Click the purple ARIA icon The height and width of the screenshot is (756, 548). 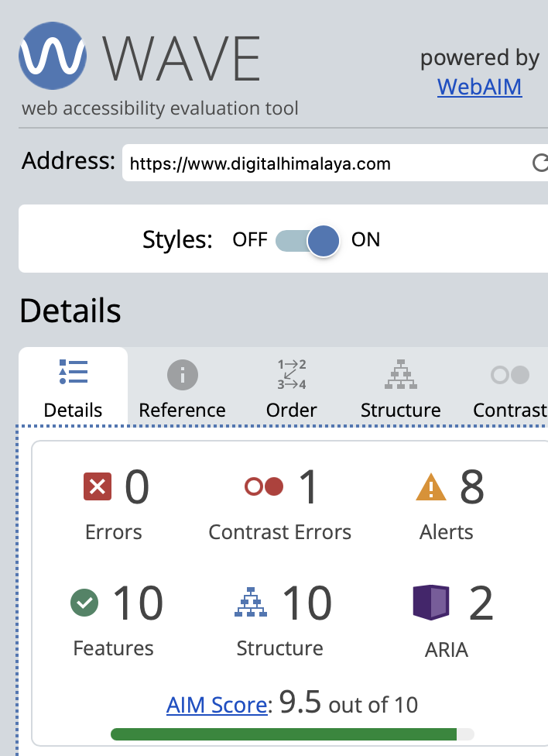431,602
